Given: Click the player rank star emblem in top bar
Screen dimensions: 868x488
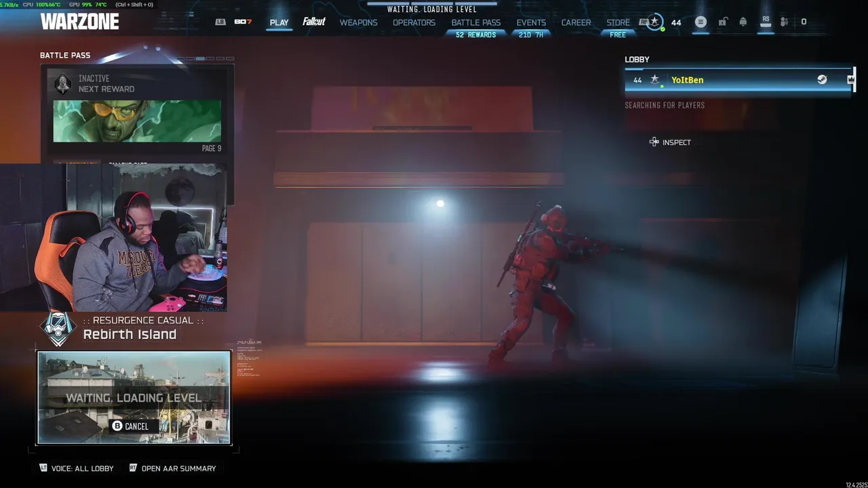Looking at the screenshot, I should coord(654,22).
